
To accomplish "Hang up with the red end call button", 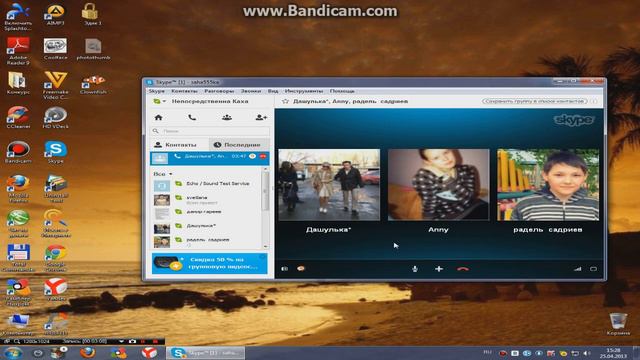I will (462, 269).
